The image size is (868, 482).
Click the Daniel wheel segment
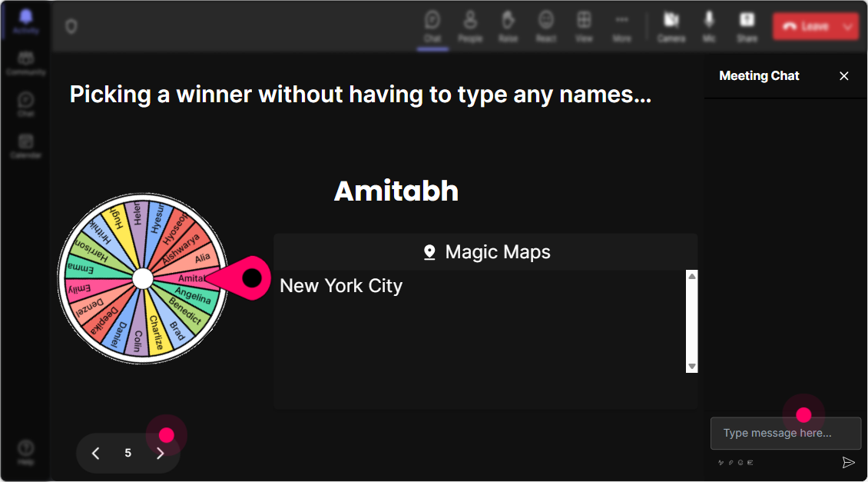(x=120, y=331)
